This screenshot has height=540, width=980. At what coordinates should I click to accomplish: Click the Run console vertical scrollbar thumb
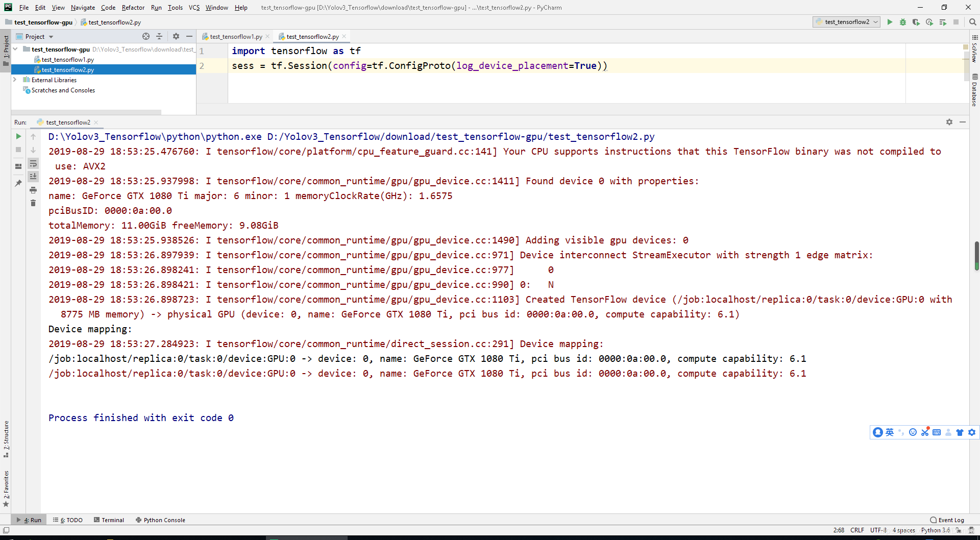(976, 256)
